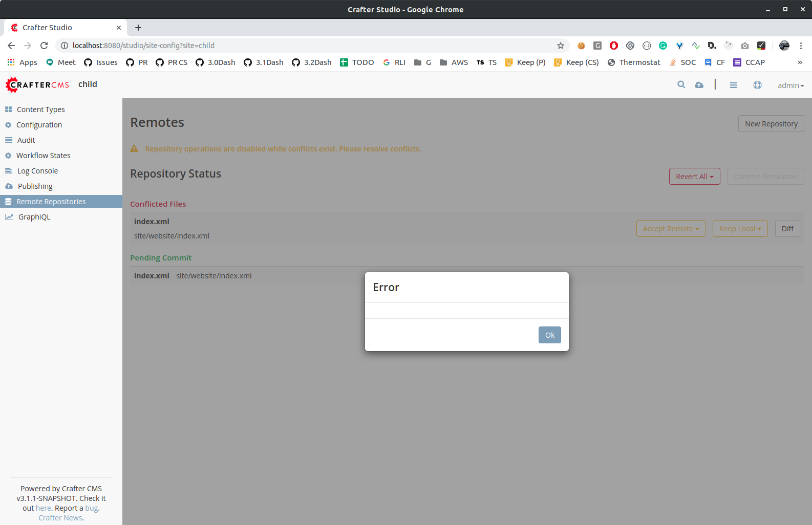The height and width of the screenshot is (525, 812).
Task: Click the GraphiQL chart icon
Action: pyautogui.click(x=9, y=217)
